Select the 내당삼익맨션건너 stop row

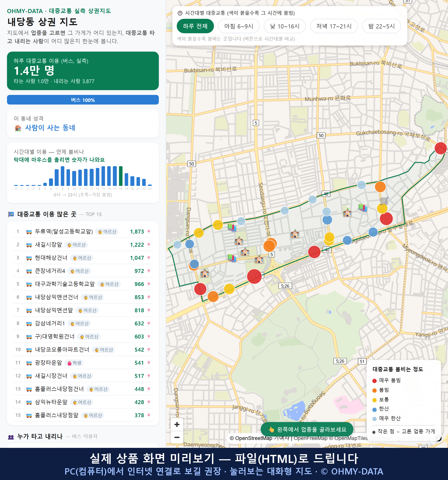tap(83, 297)
